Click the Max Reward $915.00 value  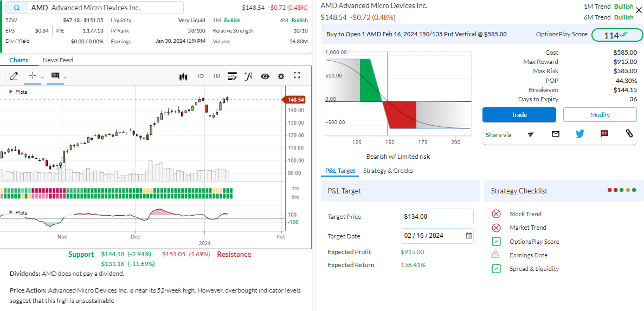[625, 62]
